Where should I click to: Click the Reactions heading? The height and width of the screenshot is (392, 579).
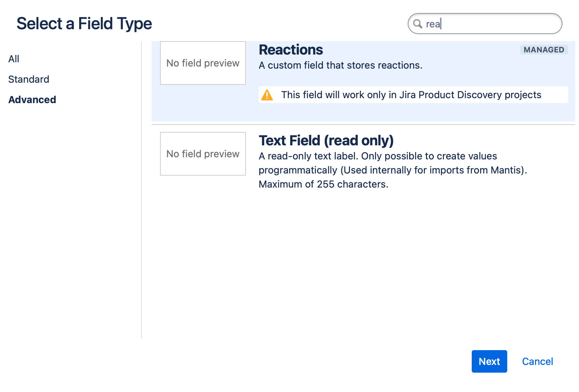tap(291, 50)
